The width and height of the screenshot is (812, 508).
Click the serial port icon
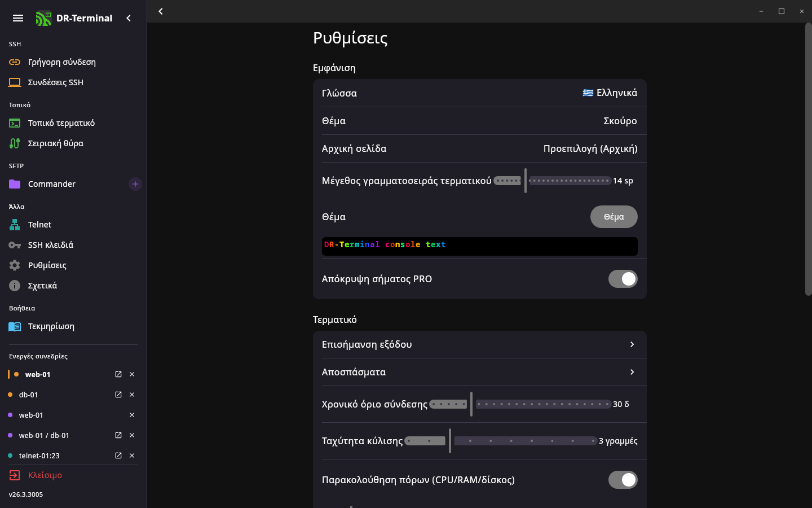15,143
